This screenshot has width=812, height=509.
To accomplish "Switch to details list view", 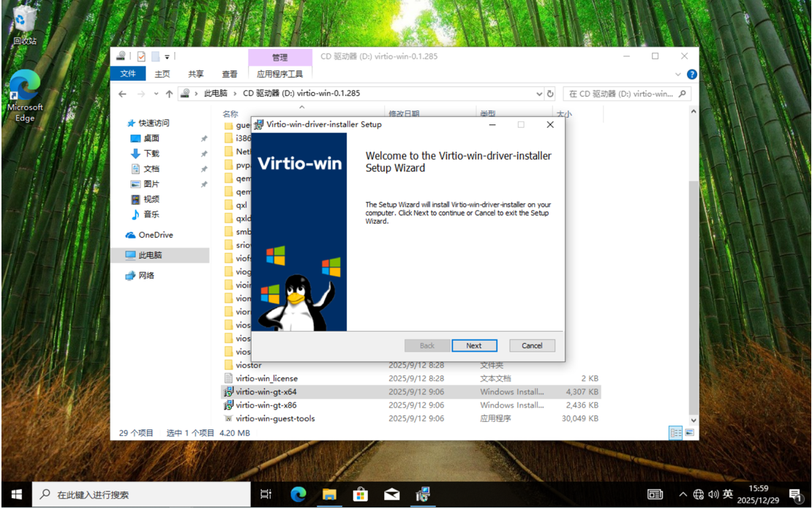I will pos(676,433).
